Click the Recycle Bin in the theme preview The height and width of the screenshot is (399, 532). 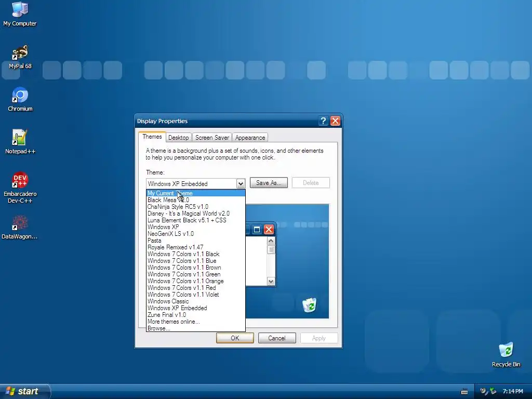click(x=310, y=304)
